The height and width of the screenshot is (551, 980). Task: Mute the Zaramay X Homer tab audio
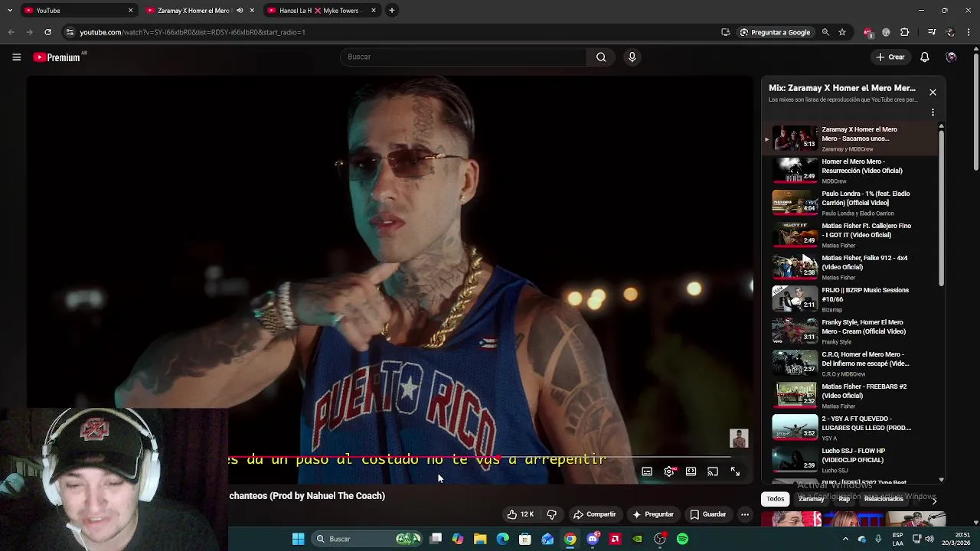point(240,11)
